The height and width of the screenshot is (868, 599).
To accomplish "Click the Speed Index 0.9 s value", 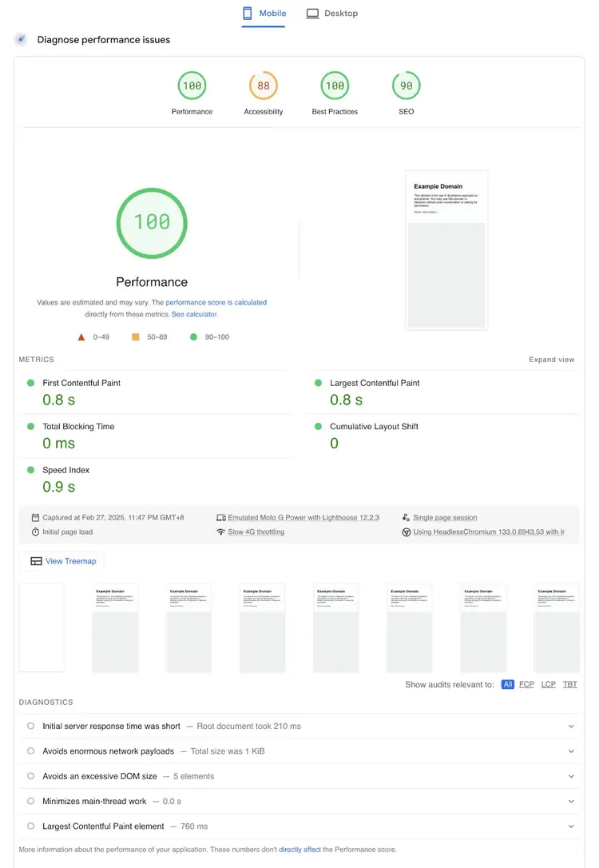I will 58,487.
